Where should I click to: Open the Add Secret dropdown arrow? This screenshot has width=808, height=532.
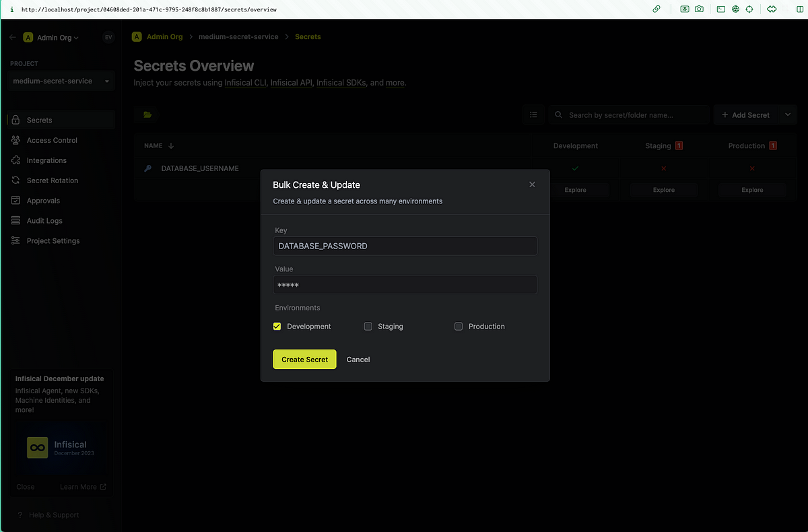tap(788, 115)
